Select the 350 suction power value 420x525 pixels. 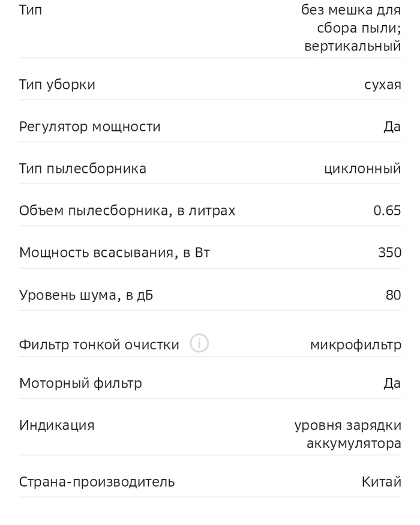[x=389, y=253]
